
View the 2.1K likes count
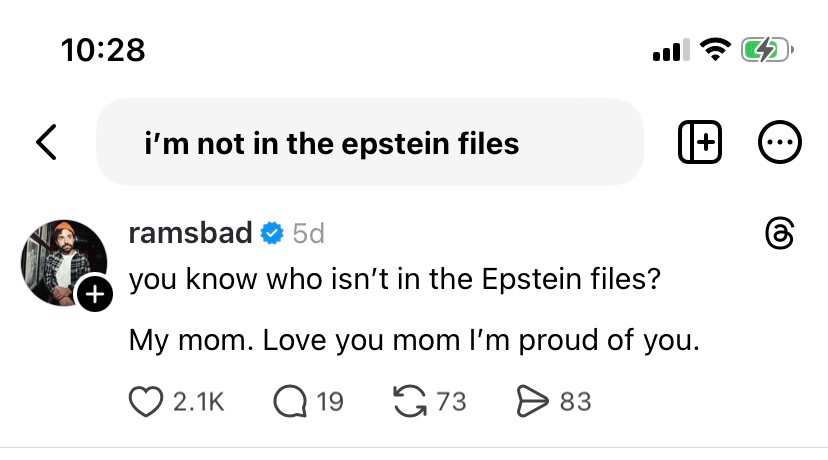pyautogui.click(x=198, y=402)
